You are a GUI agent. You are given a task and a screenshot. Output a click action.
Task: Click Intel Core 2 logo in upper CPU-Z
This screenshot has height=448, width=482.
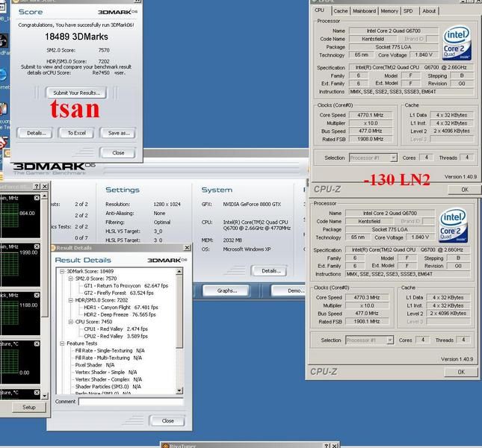pos(457,43)
